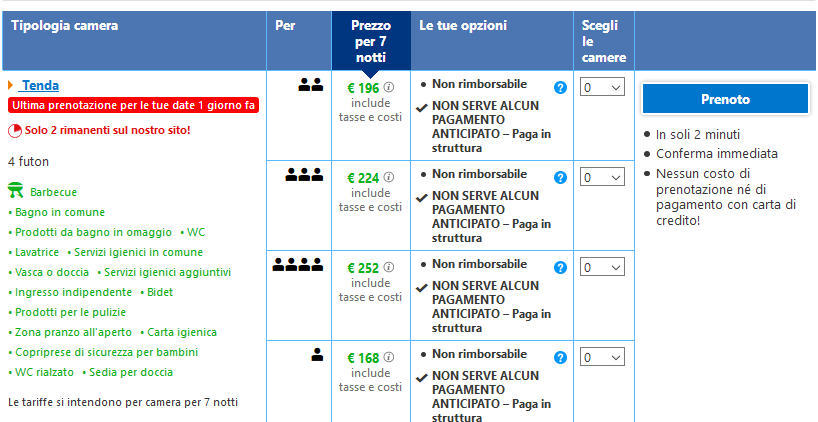Click help icon in € 168 row options
The width and height of the screenshot is (818, 422).
point(560,357)
